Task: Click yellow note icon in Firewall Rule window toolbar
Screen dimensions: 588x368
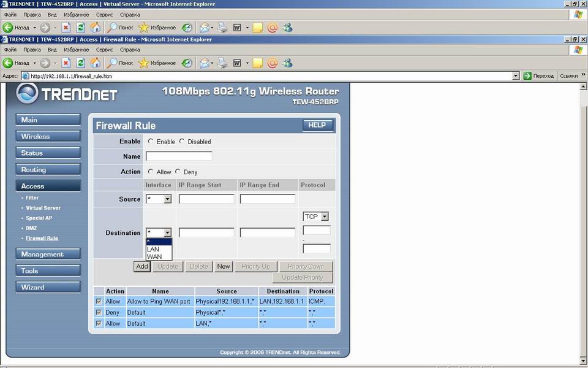Action: (258, 63)
